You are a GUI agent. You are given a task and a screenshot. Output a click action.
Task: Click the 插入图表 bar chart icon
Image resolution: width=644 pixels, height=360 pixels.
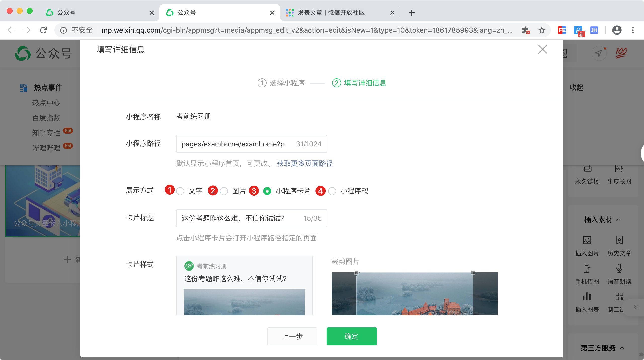587,297
